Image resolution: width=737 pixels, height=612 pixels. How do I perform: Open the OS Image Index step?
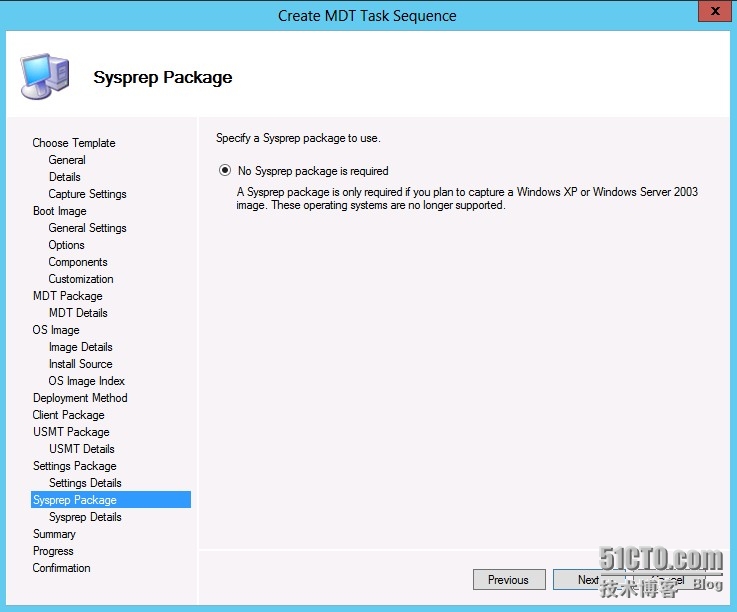point(86,381)
